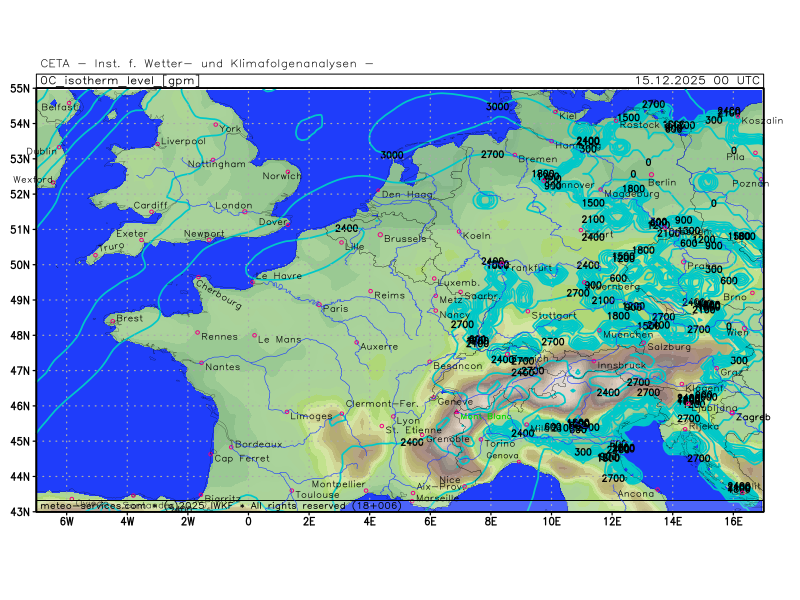Select the Le Havre city label
Image resolution: width=800 pixels, height=600 pixels.
click(x=279, y=276)
